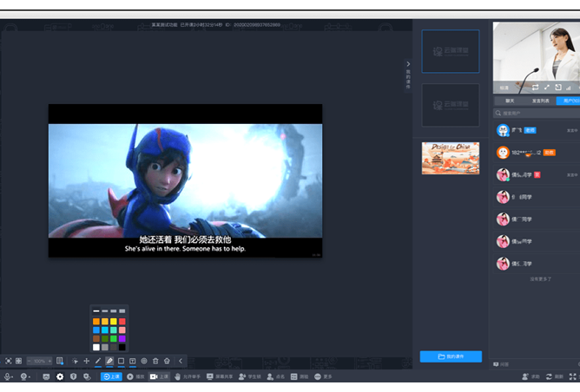Collapse the whiteboard toolbar with left chevron
This screenshot has height=392, width=580.
(181, 361)
